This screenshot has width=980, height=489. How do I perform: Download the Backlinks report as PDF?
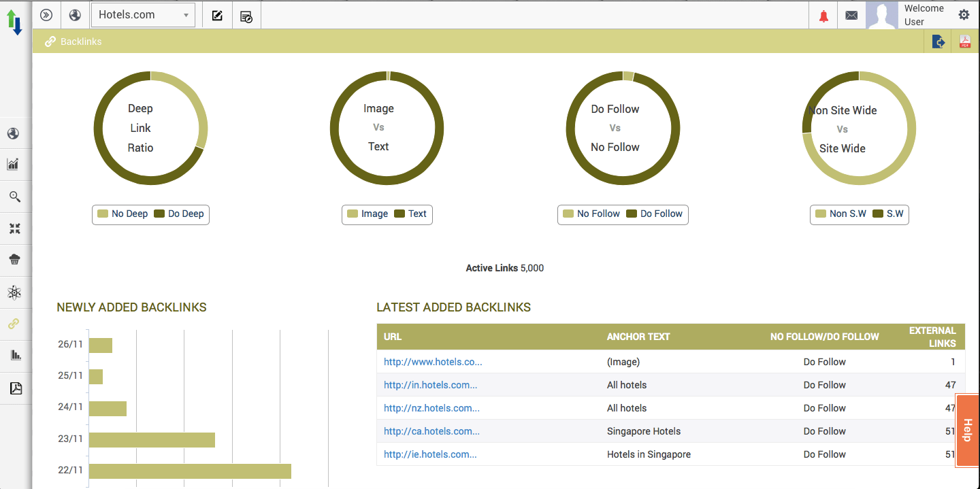pyautogui.click(x=965, y=41)
